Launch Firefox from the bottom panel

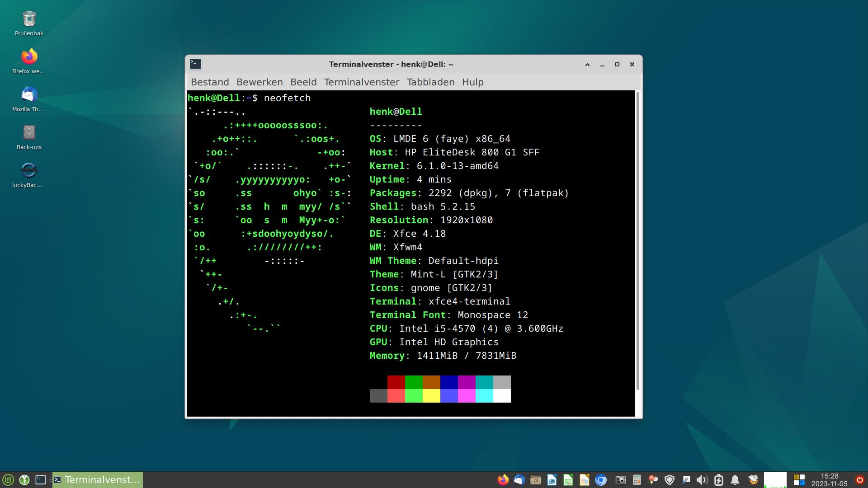coord(503,480)
